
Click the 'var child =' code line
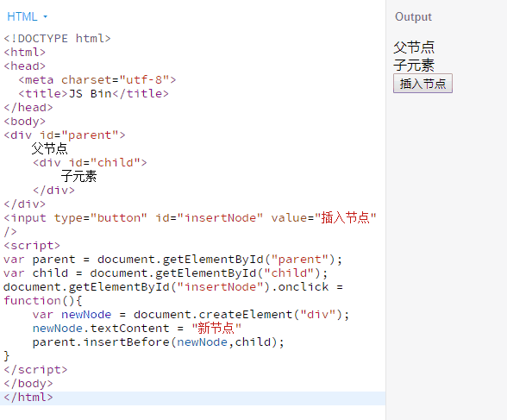[x=166, y=273]
